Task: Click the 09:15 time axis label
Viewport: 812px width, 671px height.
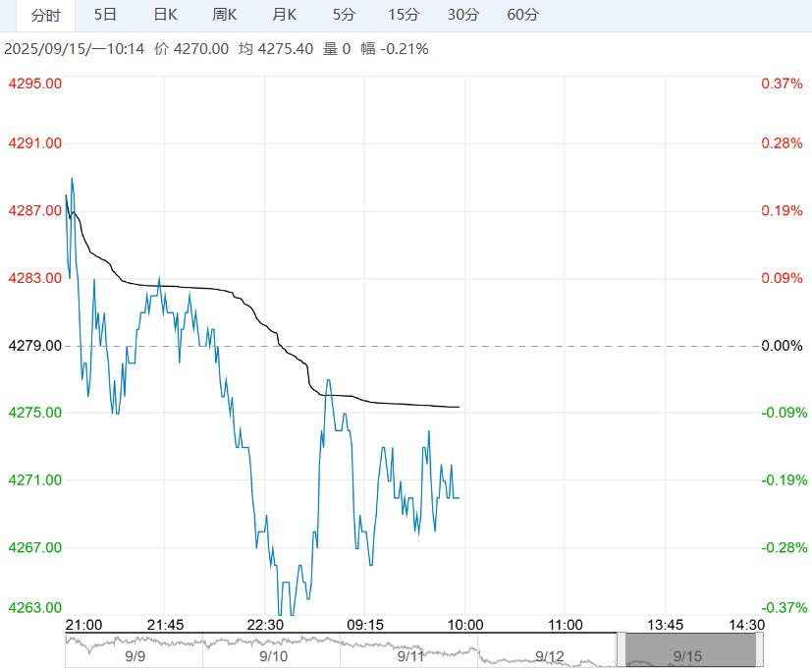Action: pos(365,625)
